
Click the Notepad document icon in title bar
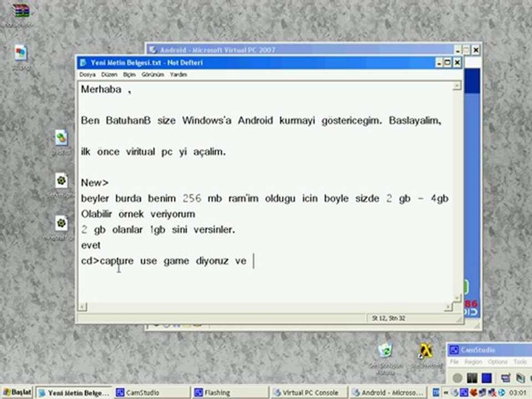[x=83, y=63]
